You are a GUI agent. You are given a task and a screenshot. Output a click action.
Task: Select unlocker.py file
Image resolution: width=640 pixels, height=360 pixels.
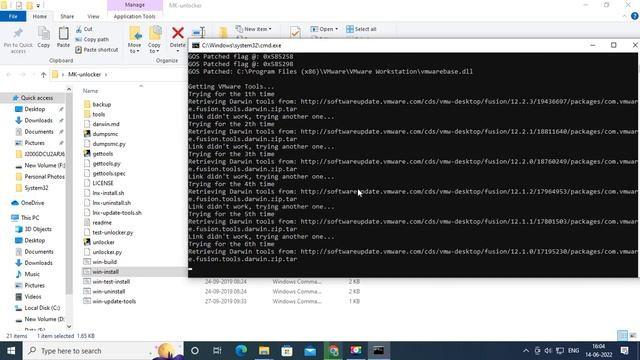click(x=107, y=252)
